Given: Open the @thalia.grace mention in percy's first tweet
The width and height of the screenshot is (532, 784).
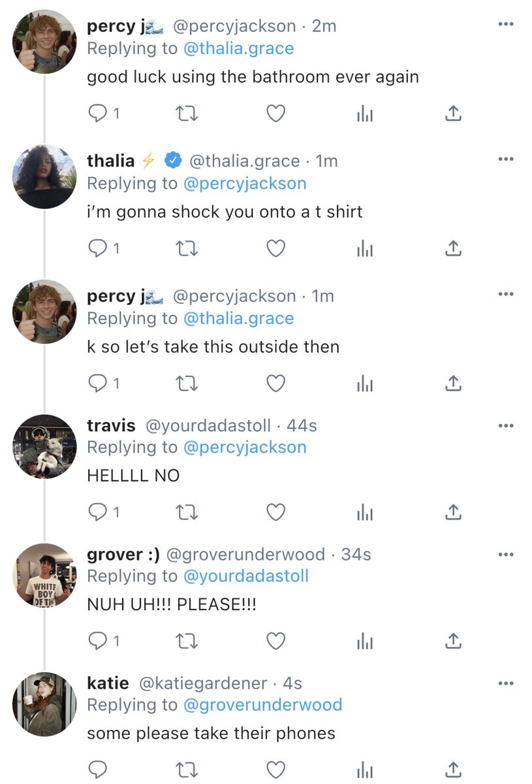Looking at the screenshot, I should pyautogui.click(x=238, y=48).
